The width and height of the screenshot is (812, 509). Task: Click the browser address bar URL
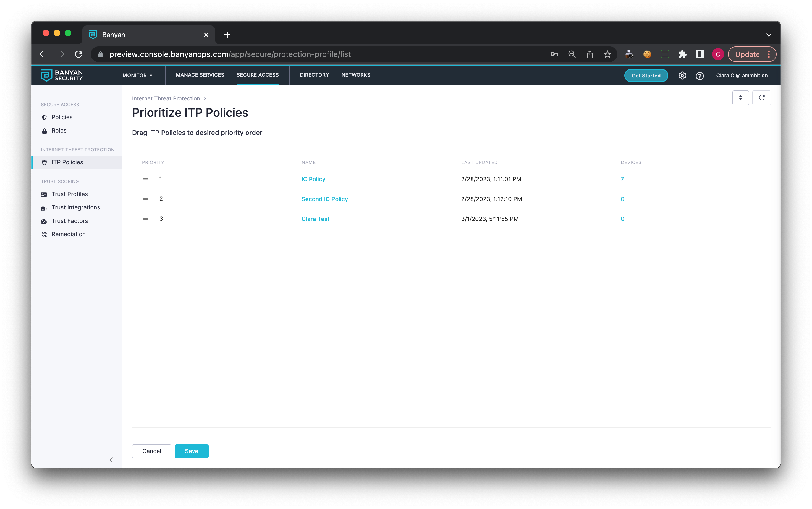[x=230, y=54]
